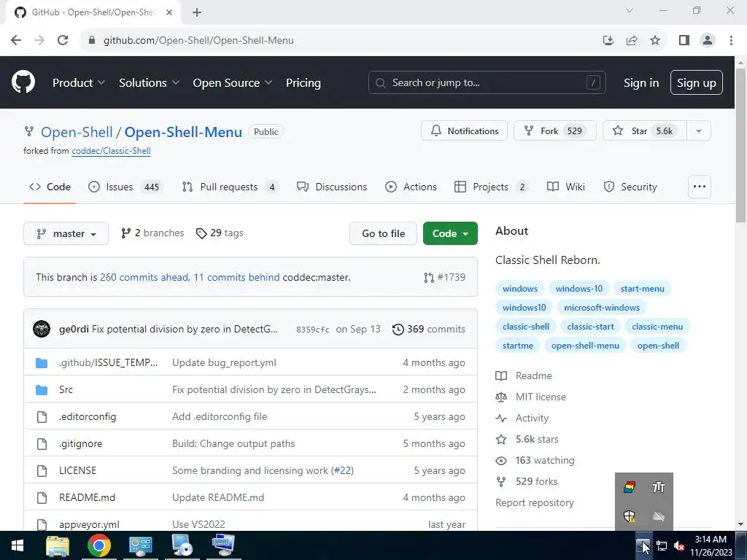Close the GitHub browser tab
This screenshot has width=747, height=560.
169,12
